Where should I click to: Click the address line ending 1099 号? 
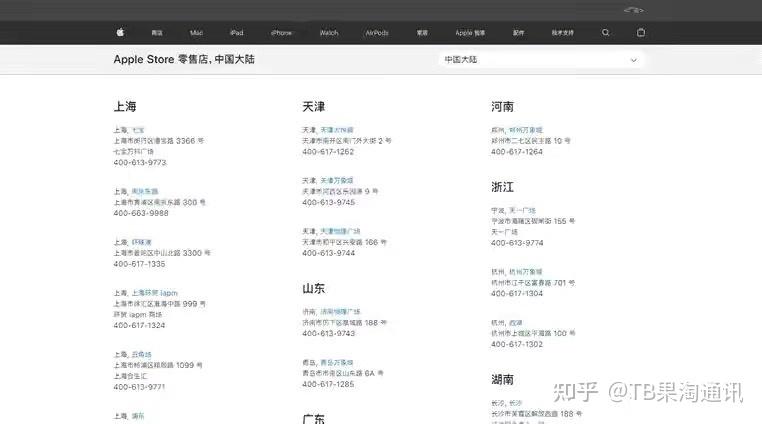[x=158, y=365]
